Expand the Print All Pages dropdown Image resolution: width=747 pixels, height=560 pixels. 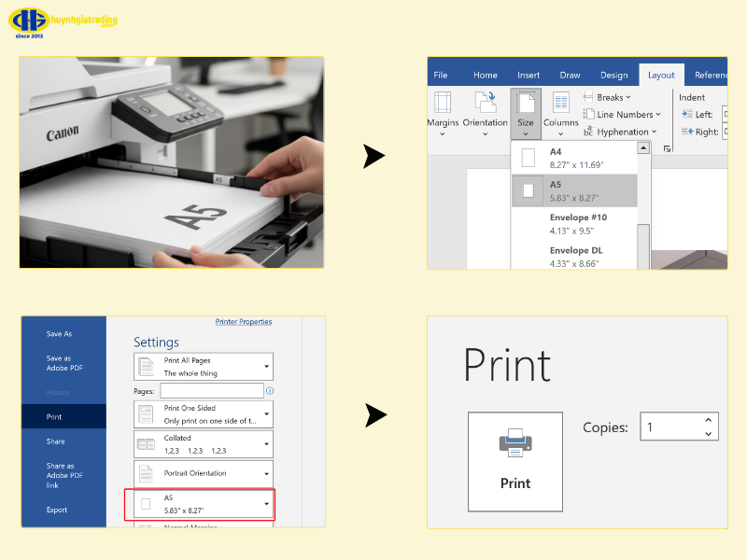pyautogui.click(x=267, y=367)
